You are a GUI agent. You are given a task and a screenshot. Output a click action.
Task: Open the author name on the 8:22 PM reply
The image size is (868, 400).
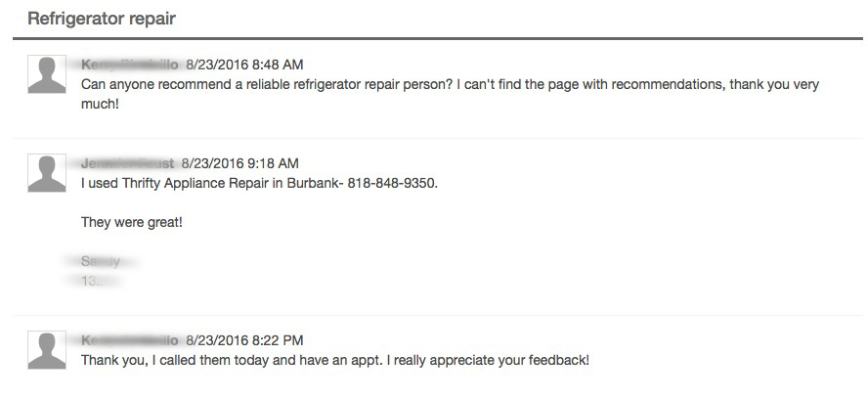coord(129,340)
